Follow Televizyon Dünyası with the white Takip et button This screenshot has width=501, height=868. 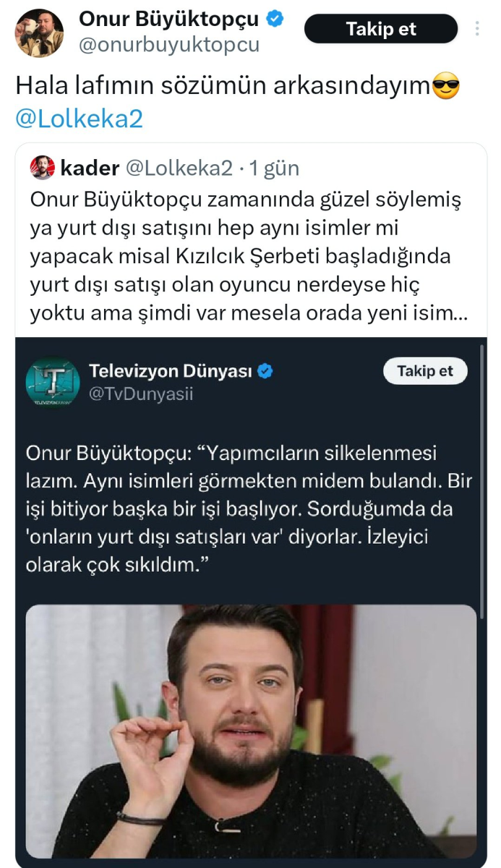coord(425,371)
